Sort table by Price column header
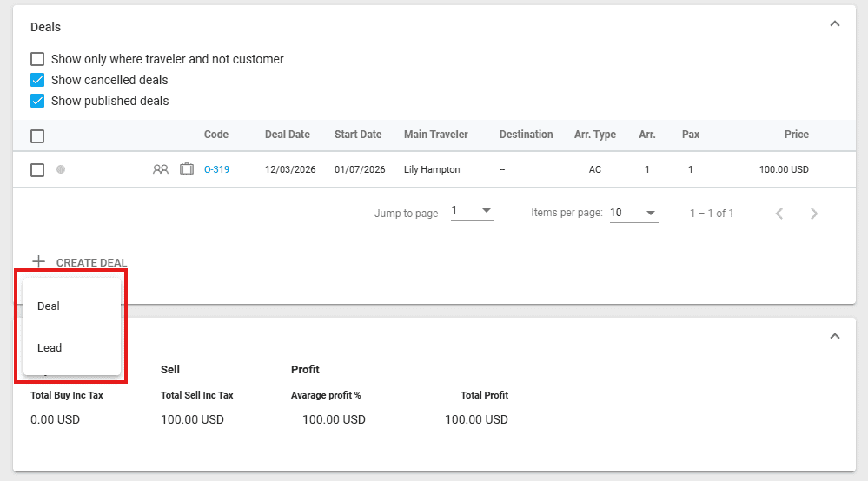This screenshot has width=868, height=481. 796,135
